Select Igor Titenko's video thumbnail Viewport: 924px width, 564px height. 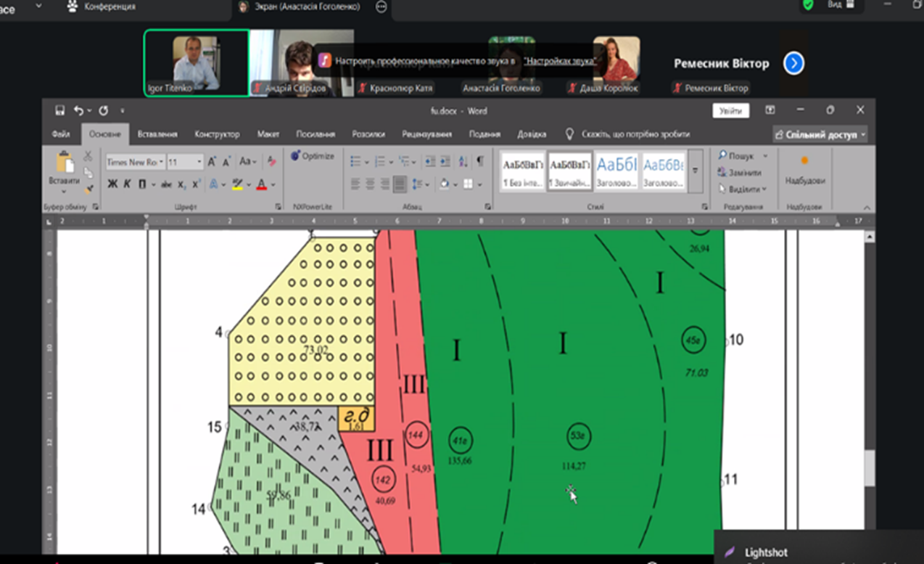(x=196, y=63)
